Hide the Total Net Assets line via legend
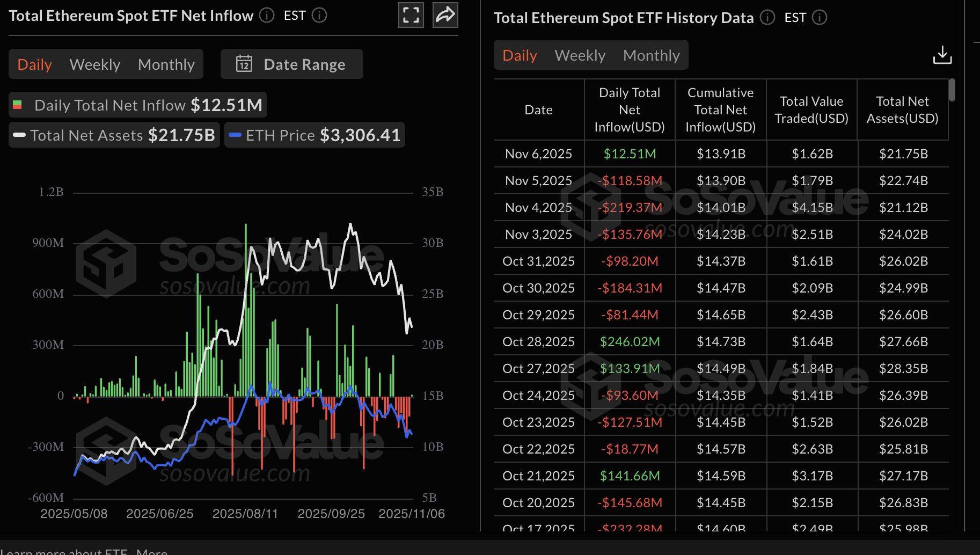The height and width of the screenshot is (555, 980). pyautogui.click(x=113, y=135)
